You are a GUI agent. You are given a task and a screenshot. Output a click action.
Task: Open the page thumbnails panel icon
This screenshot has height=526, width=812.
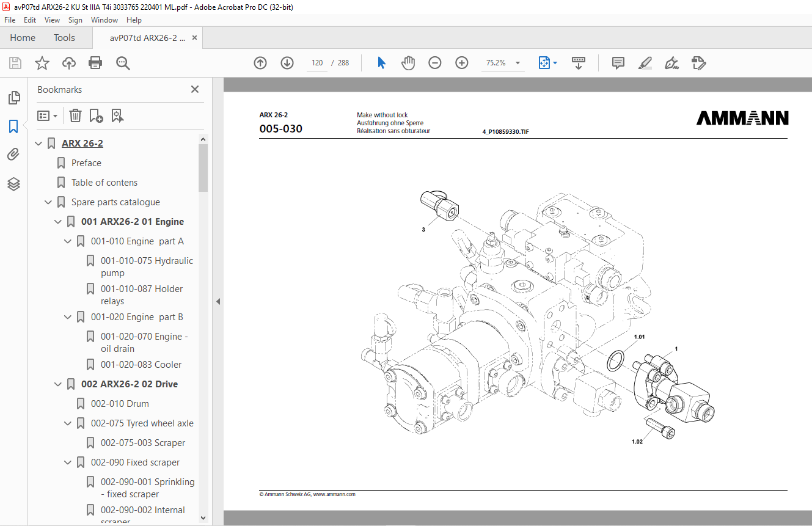click(13, 98)
